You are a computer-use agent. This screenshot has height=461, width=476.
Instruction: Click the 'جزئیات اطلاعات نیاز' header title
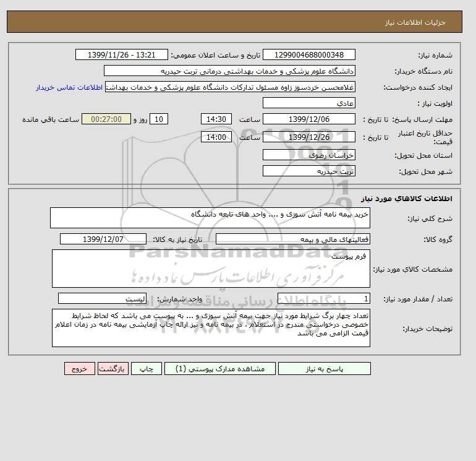pyautogui.click(x=415, y=22)
